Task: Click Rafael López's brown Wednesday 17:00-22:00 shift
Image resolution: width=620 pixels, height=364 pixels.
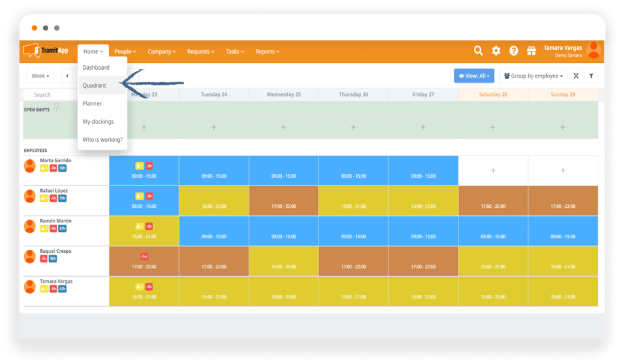Action: 284,201
